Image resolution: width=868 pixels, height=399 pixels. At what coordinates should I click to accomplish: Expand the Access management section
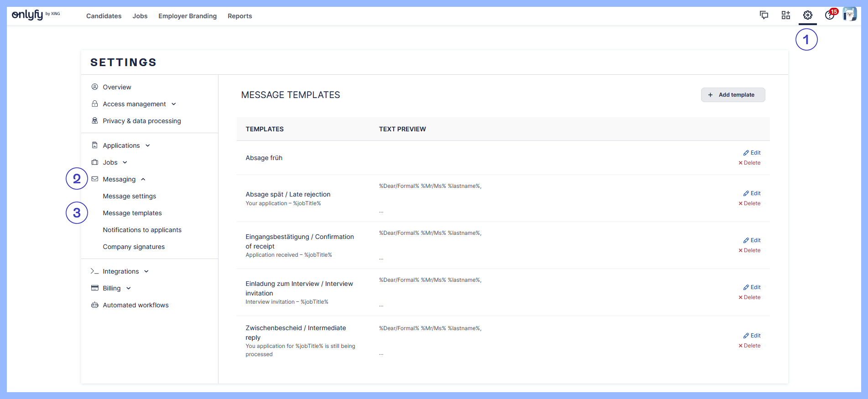coord(134,104)
